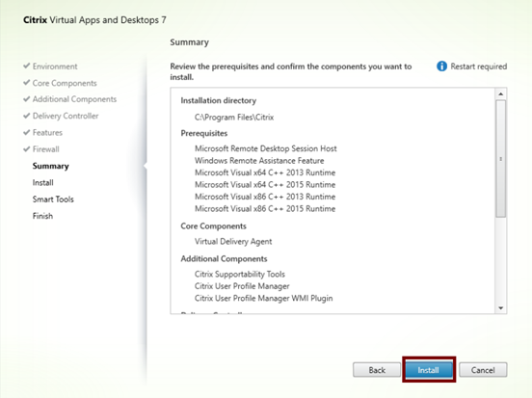532x398 pixels.
Task: Click the Install button
Action: [429, 370]
